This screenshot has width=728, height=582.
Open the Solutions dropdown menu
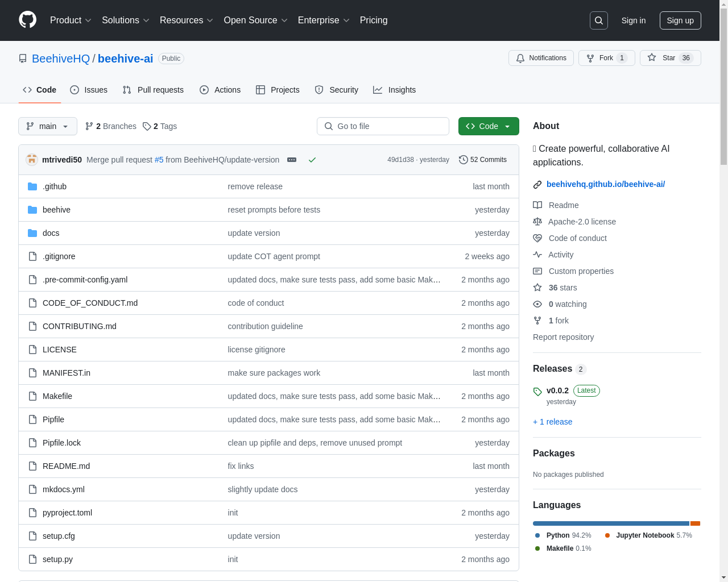tap(126, 20)
